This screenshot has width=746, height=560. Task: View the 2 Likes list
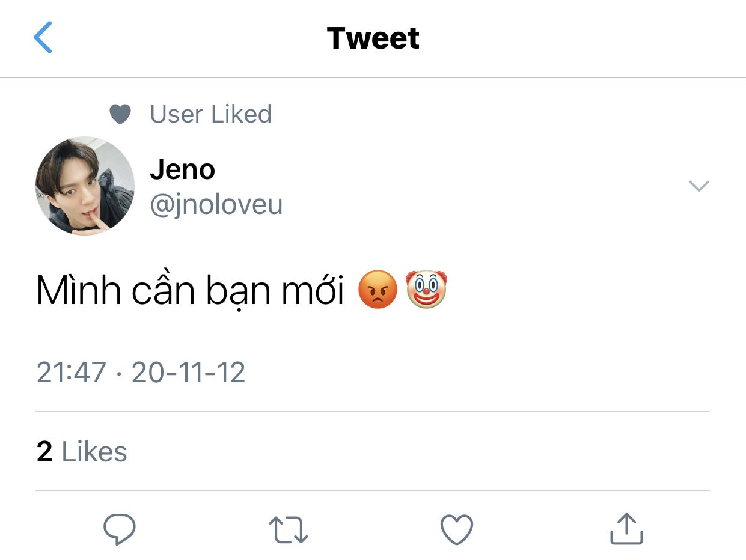(82, 451)
